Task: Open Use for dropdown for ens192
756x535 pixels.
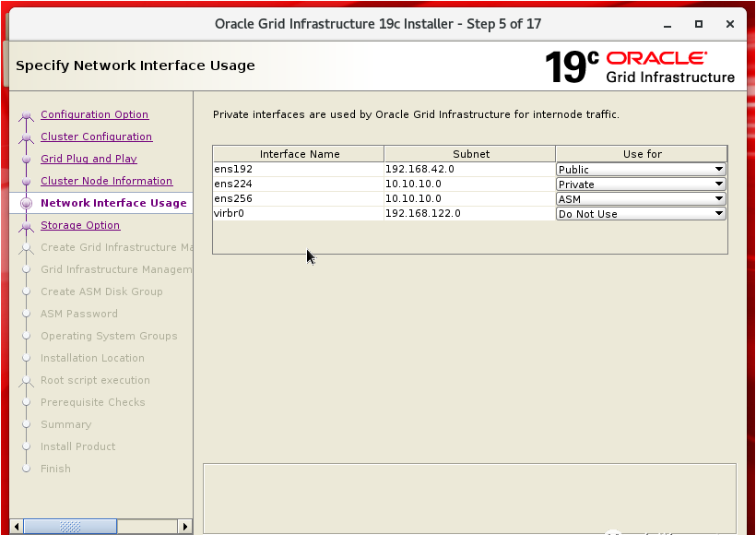Action: point(641,170)
